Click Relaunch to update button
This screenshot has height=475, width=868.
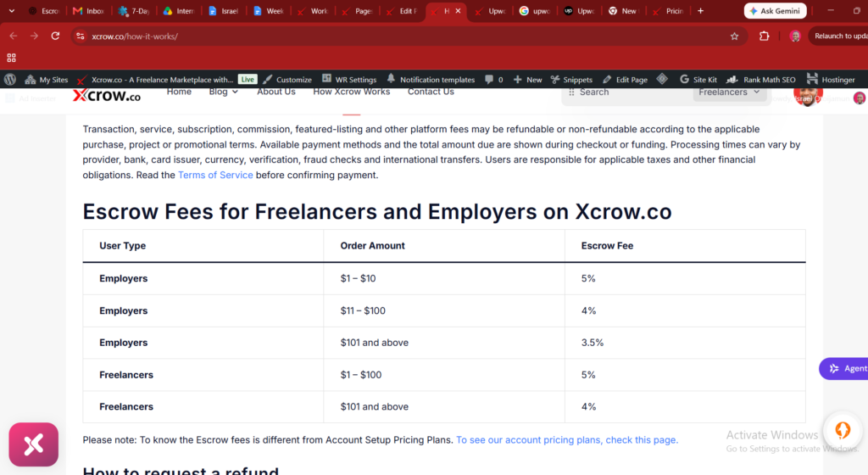click(838, 36)
